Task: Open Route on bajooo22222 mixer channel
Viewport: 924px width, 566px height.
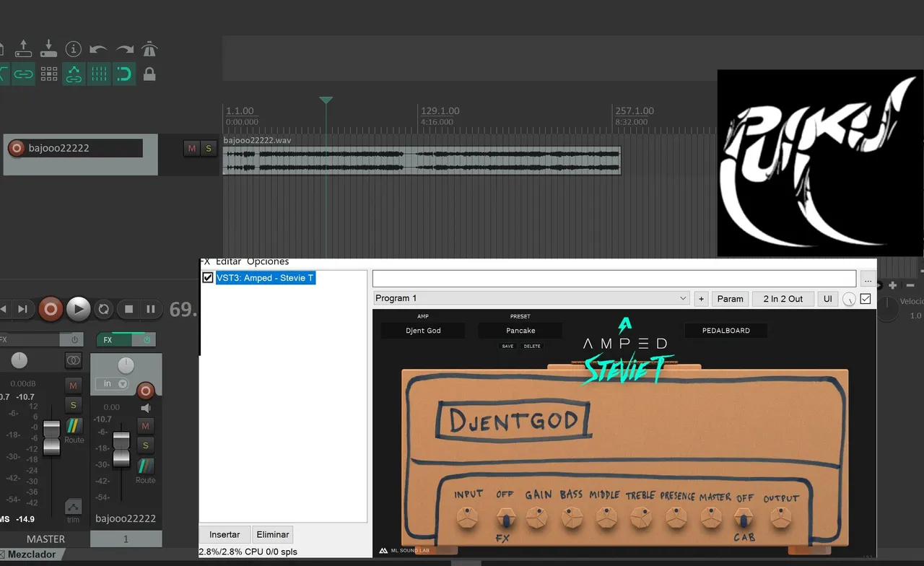Action: coord(146,471)
